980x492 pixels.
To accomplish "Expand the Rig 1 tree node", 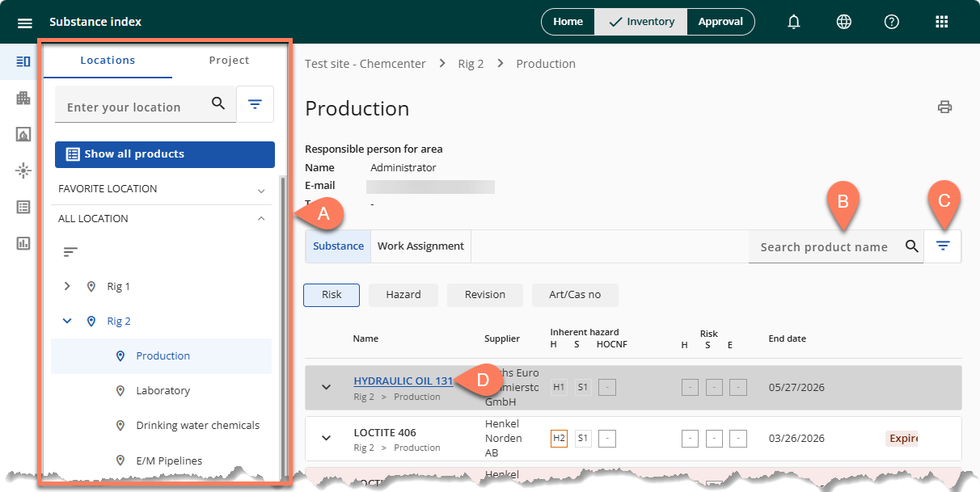I will [x=67, y=286].
